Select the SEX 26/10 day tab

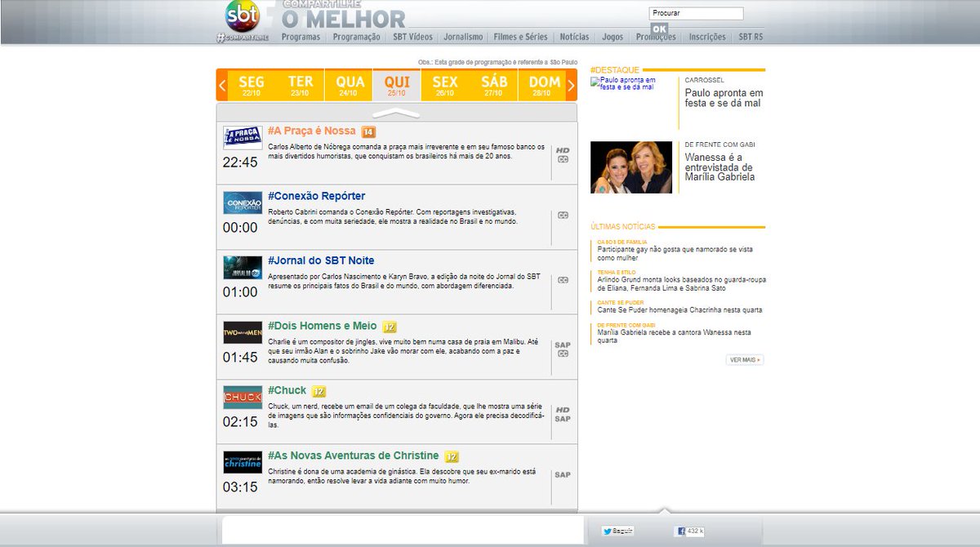[x=445, y=85]
